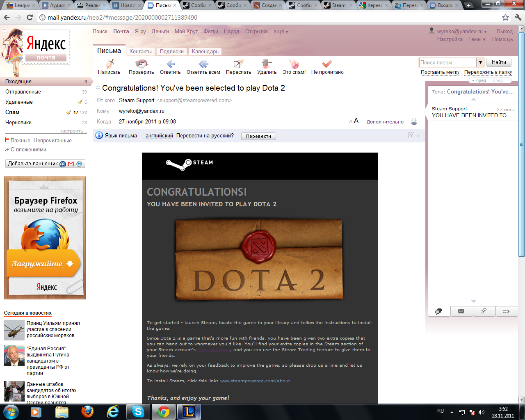Click the volume icon in the system tray
The image size is (525, 420).
point(482,412)
